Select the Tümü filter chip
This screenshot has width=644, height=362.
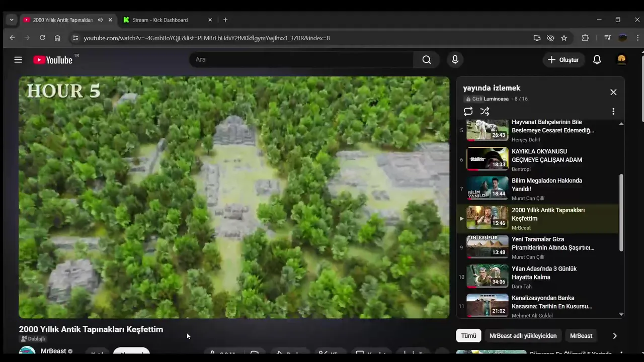pyautogui.click(x=468, y=336)
